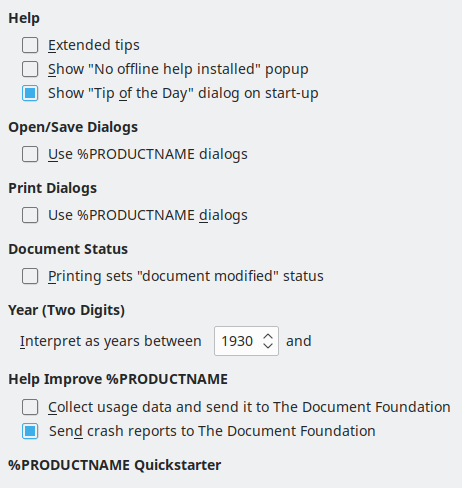
Task: Enable the Extended tips checkbox
Action: click(30, 45)
